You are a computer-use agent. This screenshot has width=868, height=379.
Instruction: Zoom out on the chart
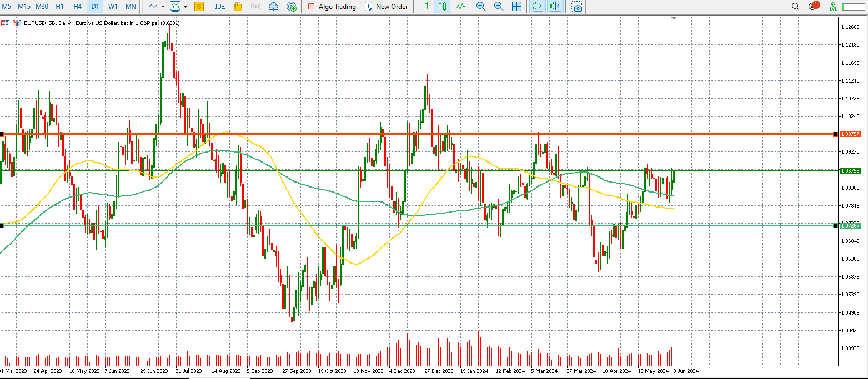pos(499,7)
